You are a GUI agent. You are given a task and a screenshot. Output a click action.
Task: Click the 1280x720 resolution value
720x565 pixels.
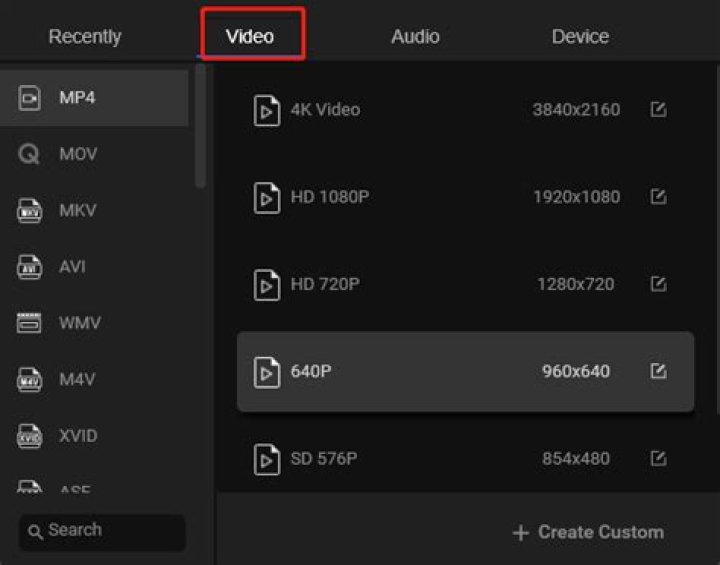576,284
